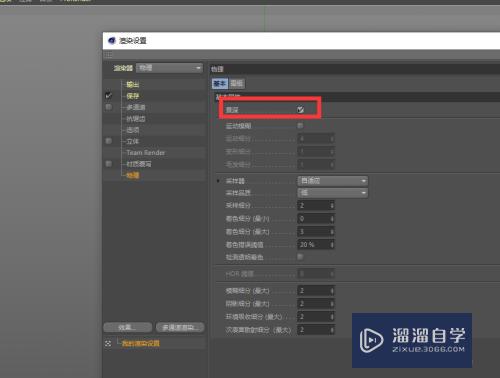The width and height of the screenshot is (500, 378).
Task: Select Team Render in the settings list
Action: click(146, 153)
